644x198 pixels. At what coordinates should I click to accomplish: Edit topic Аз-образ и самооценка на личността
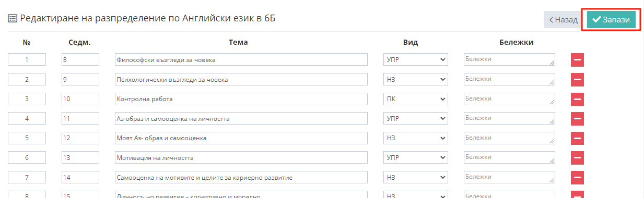tap(241, 119)
